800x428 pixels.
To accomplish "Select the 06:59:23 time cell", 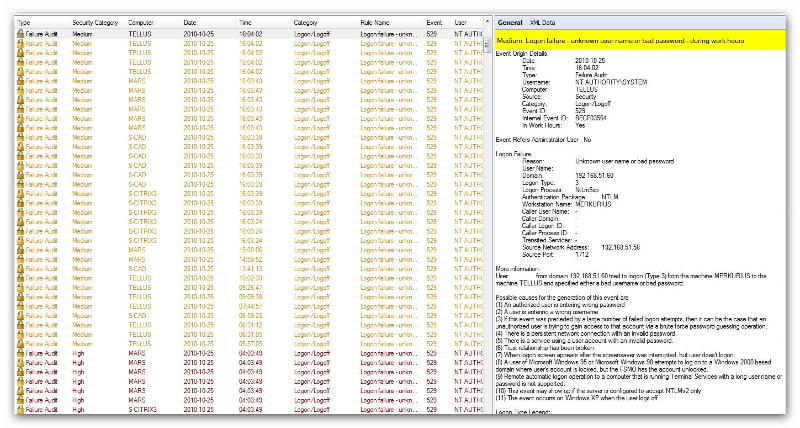I will point(251,316).
